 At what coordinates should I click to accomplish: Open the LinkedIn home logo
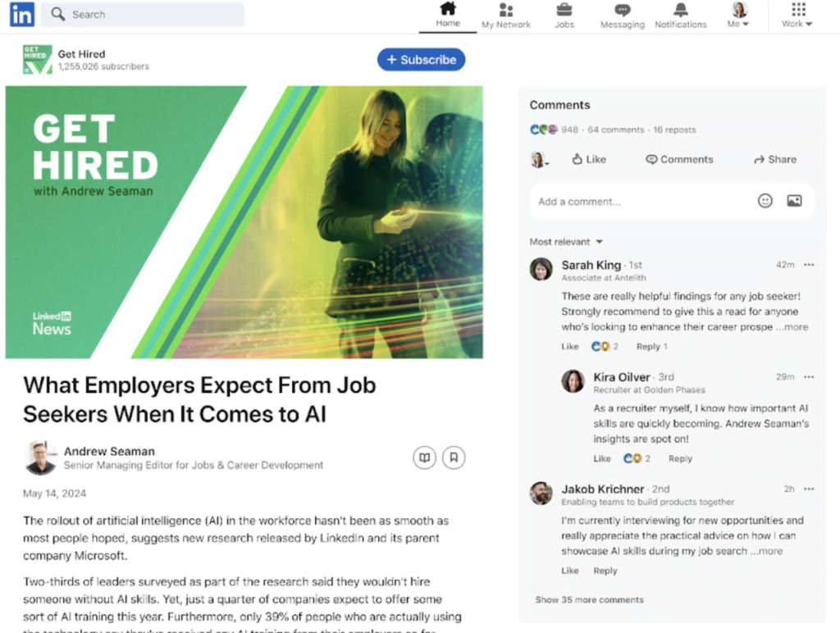(22, 15)
